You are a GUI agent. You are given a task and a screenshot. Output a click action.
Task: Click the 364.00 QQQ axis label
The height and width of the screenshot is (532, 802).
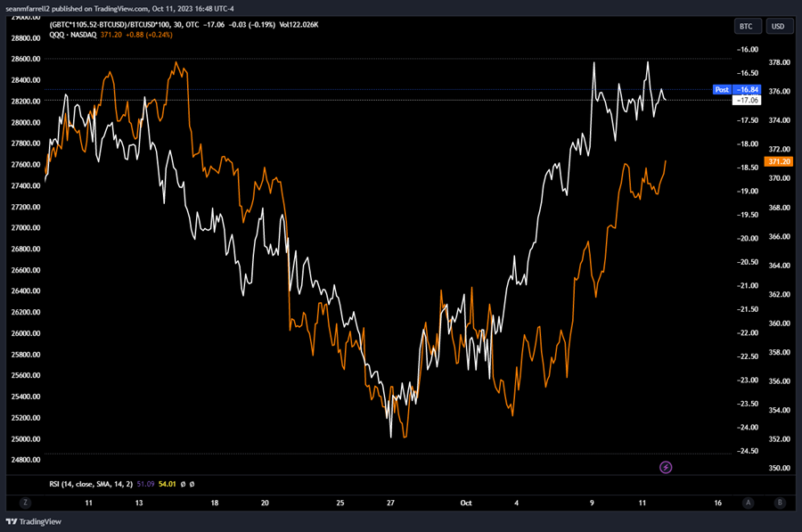click(779, 266)
